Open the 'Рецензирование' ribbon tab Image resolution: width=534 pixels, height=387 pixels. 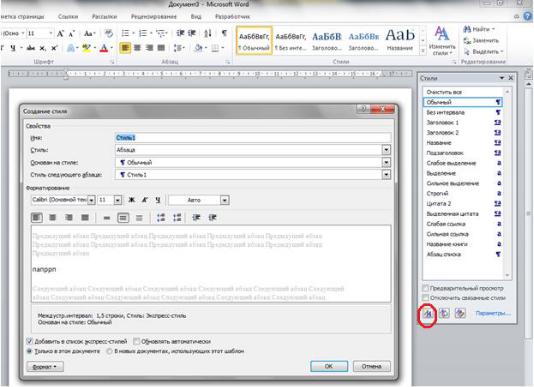click(154, 16)
